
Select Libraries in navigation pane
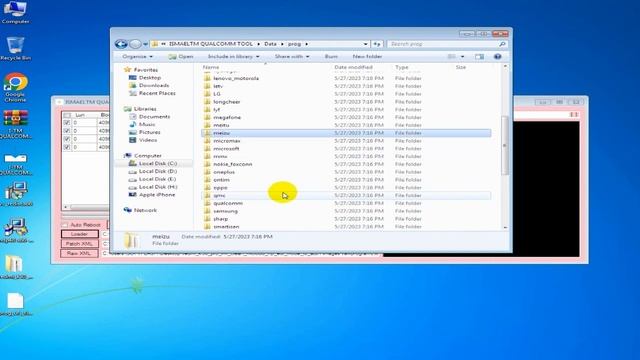(x=145, y=109)
